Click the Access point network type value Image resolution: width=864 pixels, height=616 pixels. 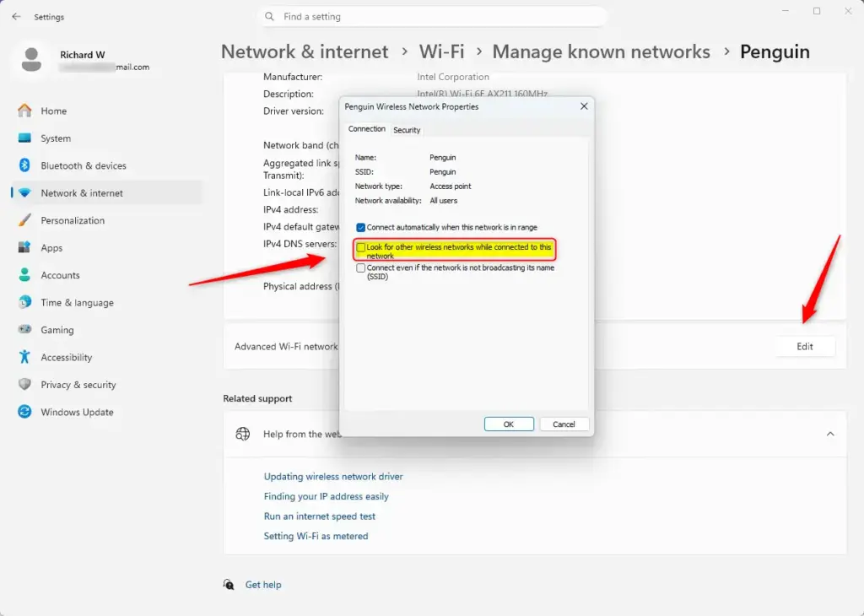pos(451,186)
